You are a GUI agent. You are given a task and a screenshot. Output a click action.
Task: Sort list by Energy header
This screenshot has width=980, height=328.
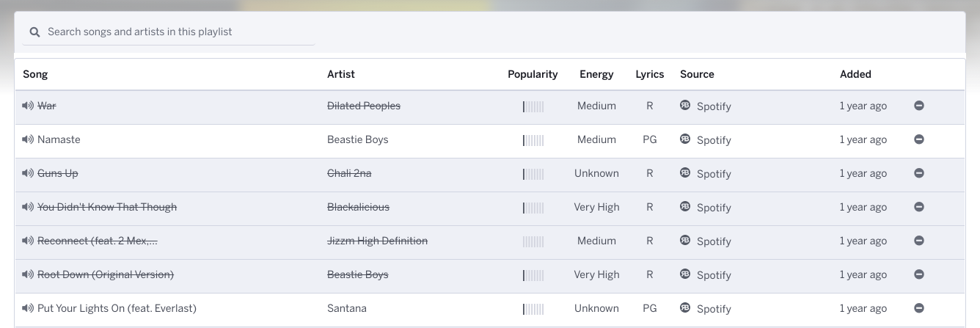click(x=596, y=74)
